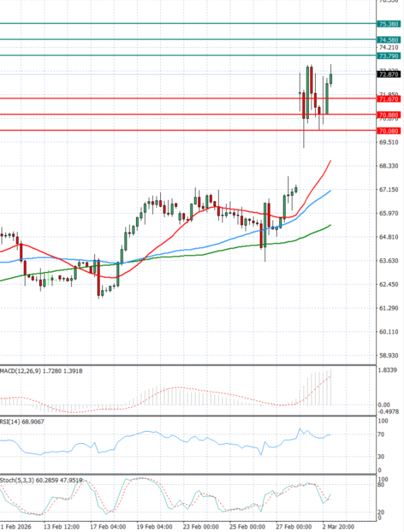The height and width of the screenshot is (532, 404).
Task: Click the red 71.670 support price label
Action: coord(389,99)
